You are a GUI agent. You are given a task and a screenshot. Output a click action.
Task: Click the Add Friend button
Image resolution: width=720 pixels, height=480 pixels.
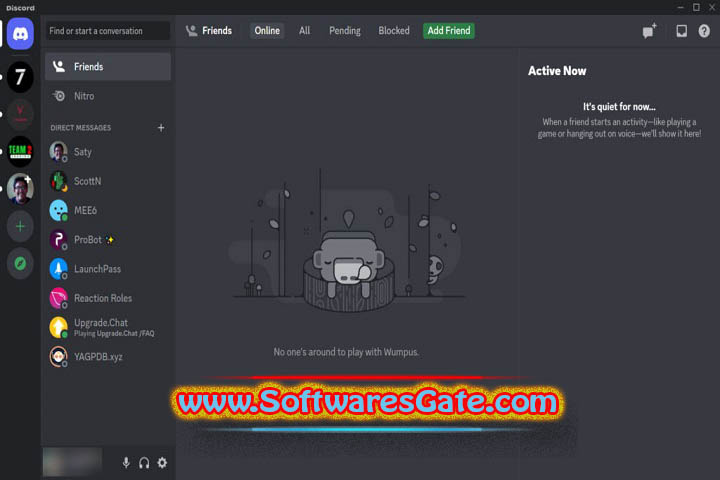click(x=449, y=31)
